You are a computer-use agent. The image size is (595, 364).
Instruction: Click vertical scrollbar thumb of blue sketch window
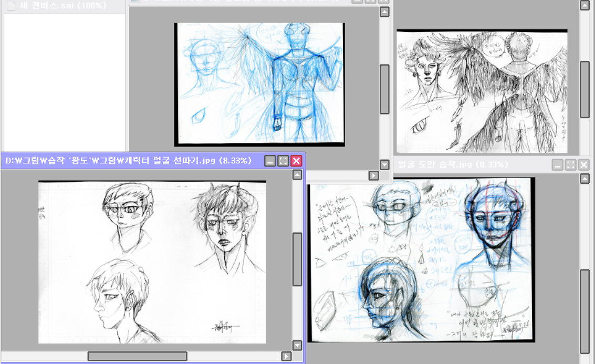click(x=384, y=89)
